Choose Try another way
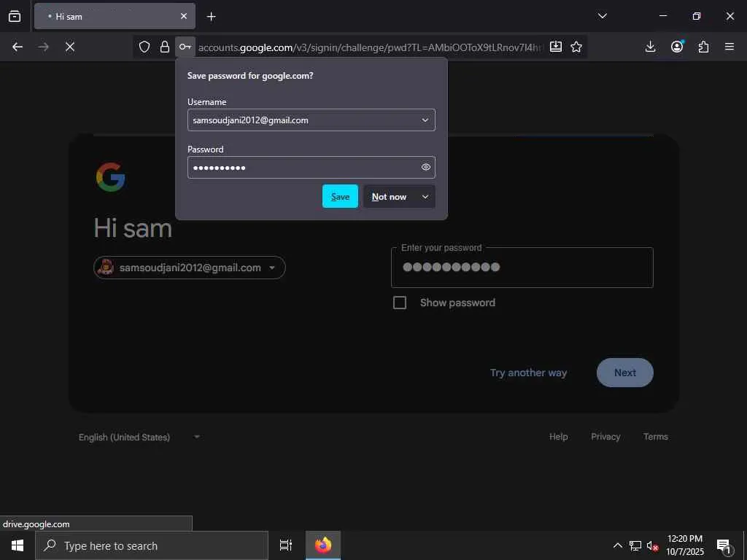747x560 pixels. point(528,373)
